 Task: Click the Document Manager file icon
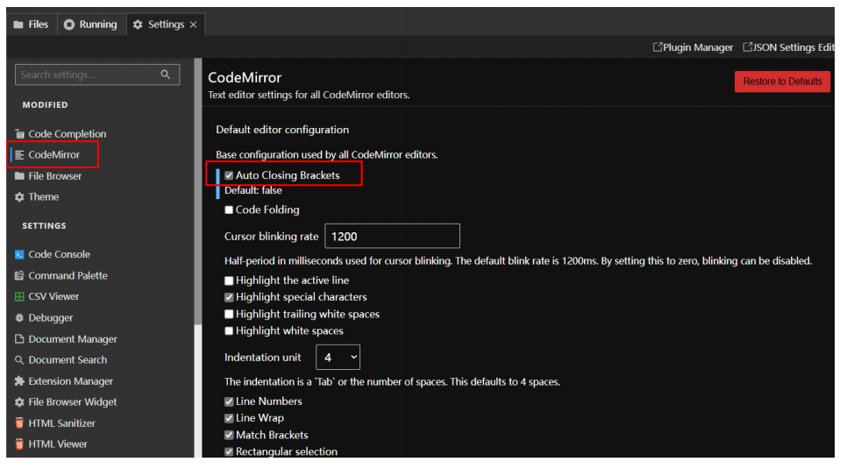[x=19, y=339]
